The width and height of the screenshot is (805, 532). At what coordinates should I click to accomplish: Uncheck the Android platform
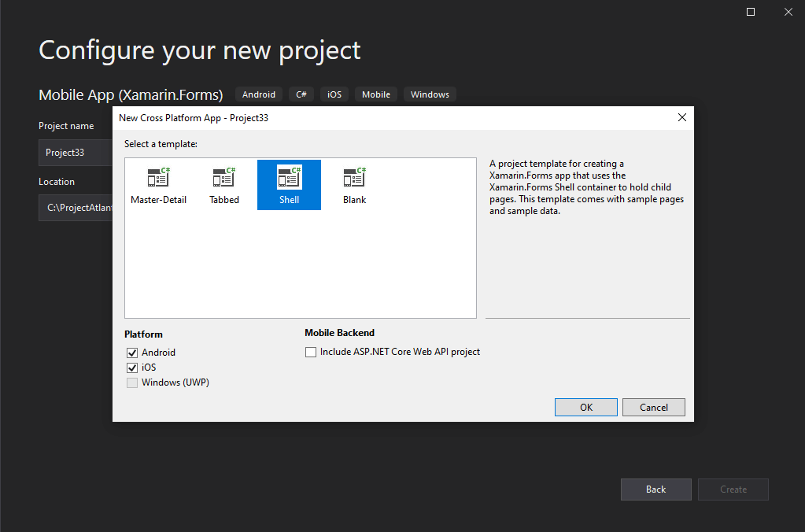pos(132,353)
